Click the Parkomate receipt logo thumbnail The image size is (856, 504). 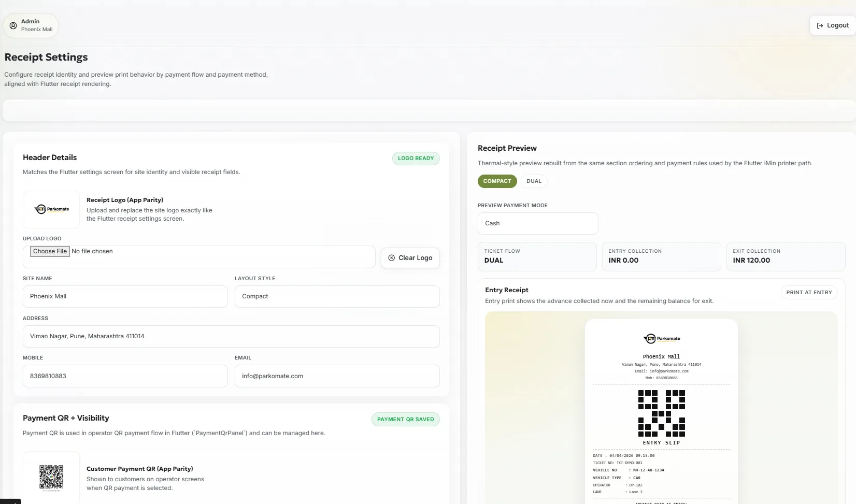[x=51, y=209]
